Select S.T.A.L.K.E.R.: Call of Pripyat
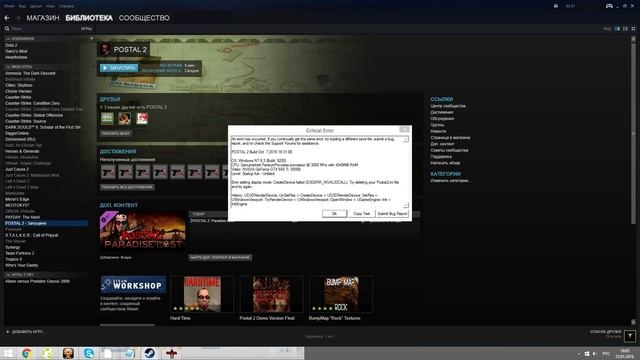The width and height of the screenshot is (640, 360). pos(32,236)
